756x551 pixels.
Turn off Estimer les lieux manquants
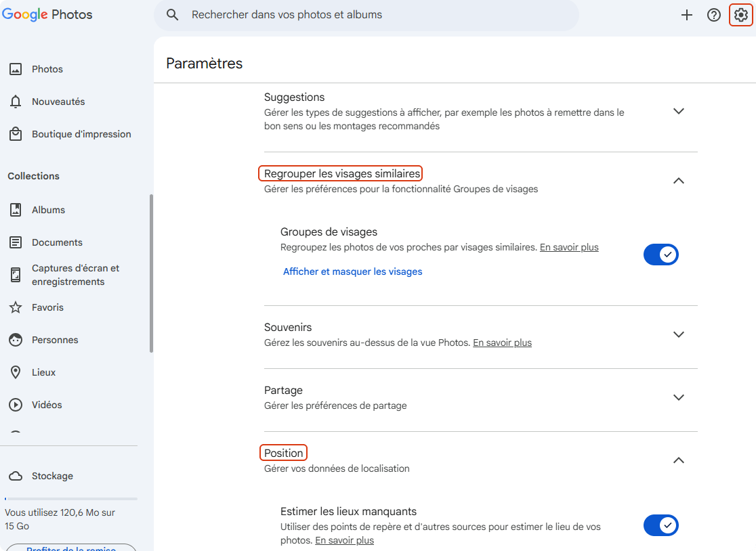[661, 525]
